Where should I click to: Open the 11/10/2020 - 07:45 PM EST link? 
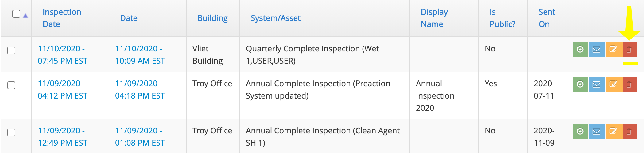point(63,55)
